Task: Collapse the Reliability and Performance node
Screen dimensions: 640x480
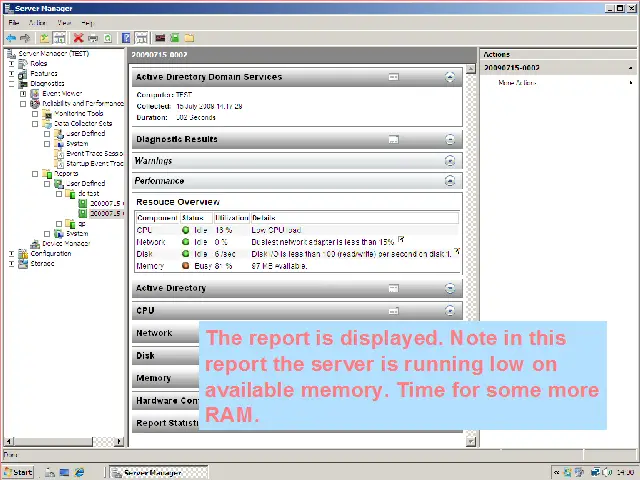Action: coord(23,104)
